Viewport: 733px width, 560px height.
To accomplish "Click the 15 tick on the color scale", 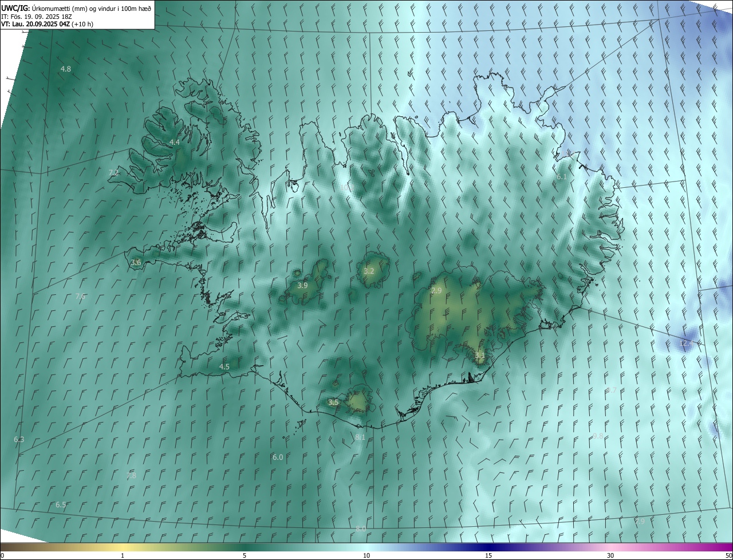I will click(x=488, y=555).
